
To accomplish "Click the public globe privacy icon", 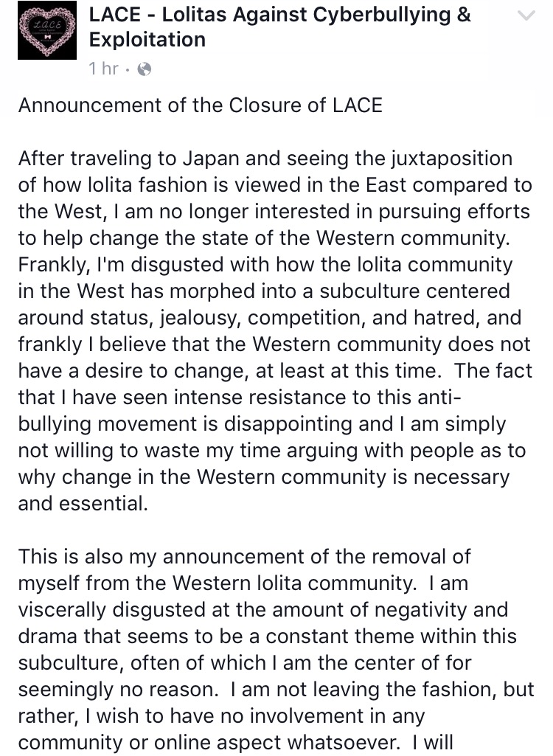I will [x=145, y=69].
